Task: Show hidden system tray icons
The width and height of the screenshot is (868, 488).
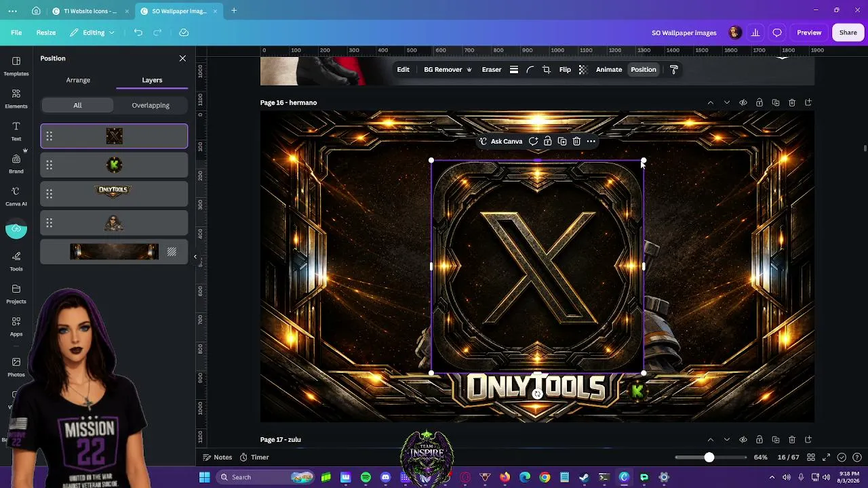Action: [x=772, y=477]
